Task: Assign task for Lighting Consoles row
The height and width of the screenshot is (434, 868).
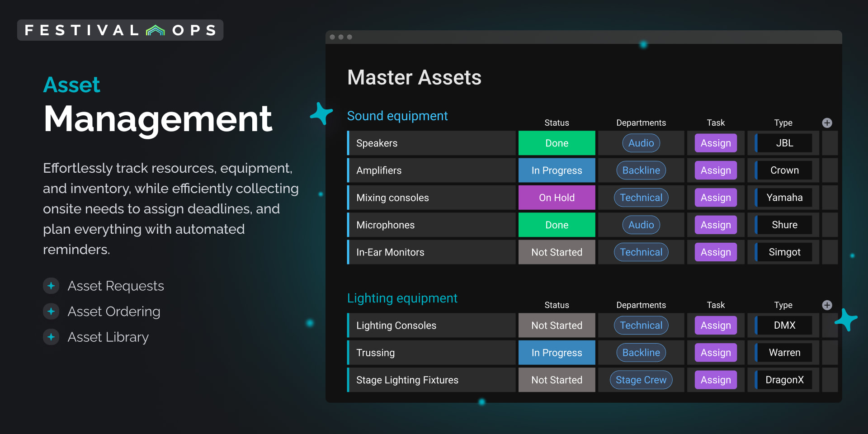Action: coord(716,325)
